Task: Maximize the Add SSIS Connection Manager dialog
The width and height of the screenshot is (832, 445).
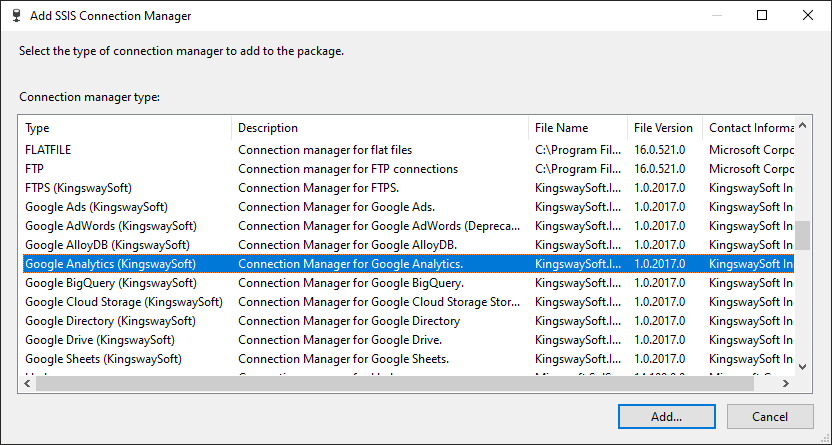Action: pos(762,15)
